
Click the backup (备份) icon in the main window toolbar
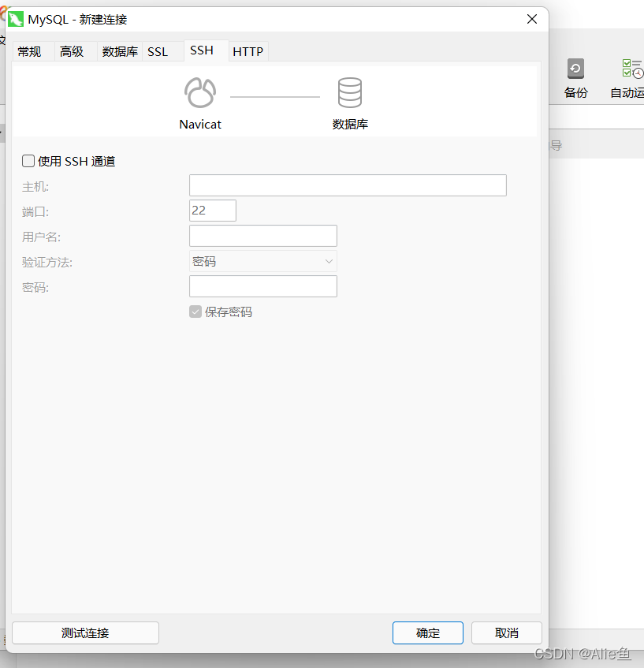[x=575, y=69]
